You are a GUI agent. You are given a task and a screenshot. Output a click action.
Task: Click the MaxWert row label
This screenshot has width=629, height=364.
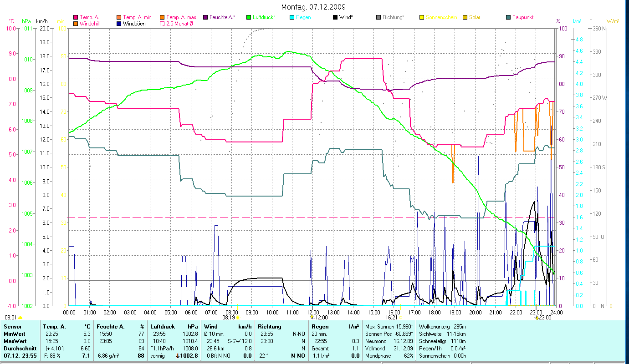15,341
